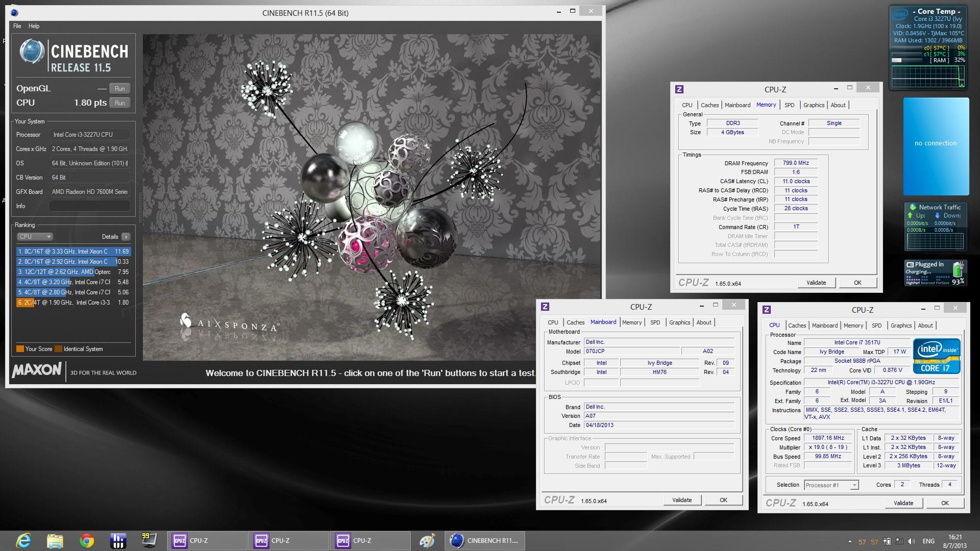Switch to third CPU-Z taskbar button
980x551 pixels.
point(370,541)
